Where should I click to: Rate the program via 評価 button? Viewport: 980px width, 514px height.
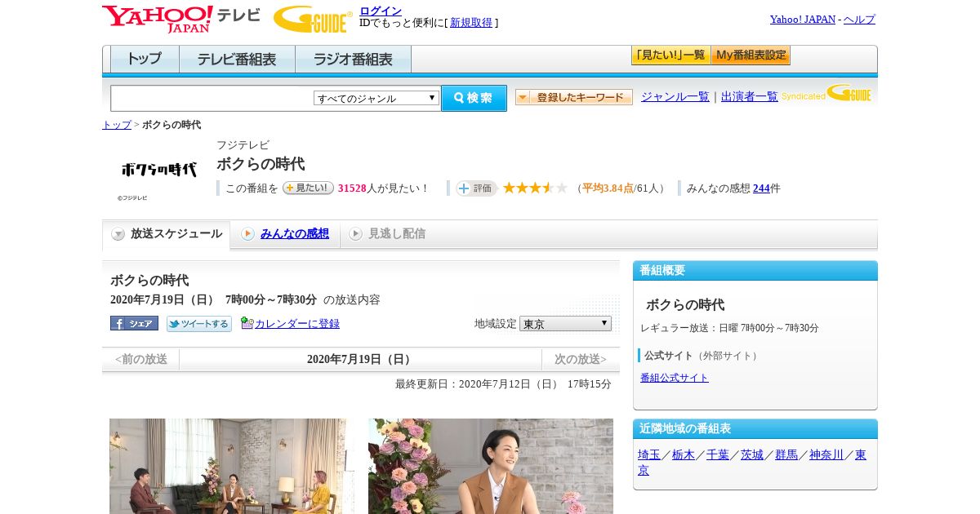tap(476, 188)
